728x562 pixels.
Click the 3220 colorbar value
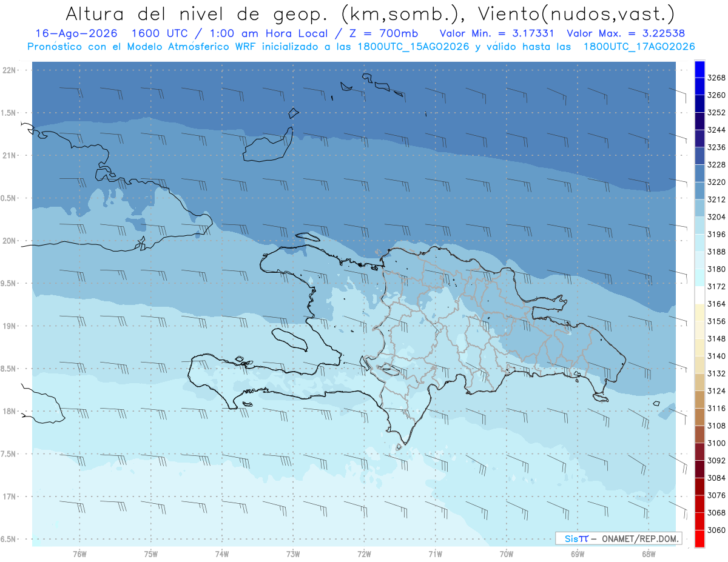716,182
